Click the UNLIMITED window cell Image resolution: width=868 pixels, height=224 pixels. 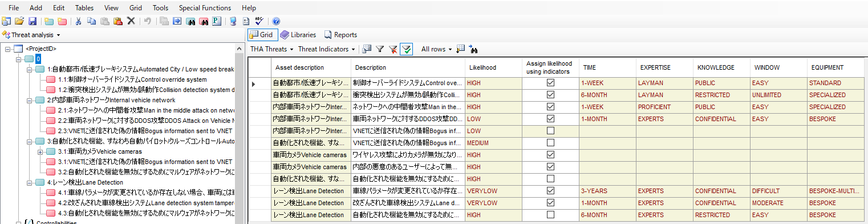778,95
